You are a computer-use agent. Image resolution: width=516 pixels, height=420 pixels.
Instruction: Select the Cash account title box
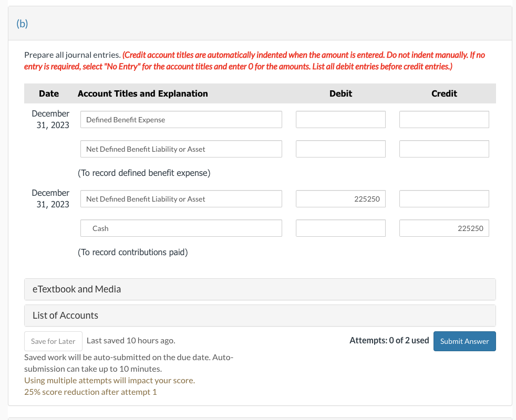click(x=181, y=228)
